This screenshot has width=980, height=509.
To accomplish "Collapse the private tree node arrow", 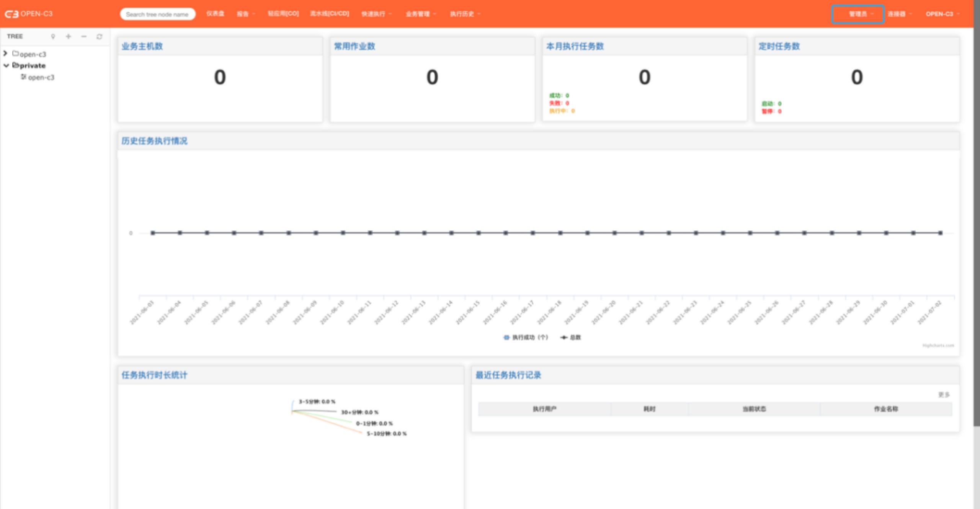I will pos(6,65).
